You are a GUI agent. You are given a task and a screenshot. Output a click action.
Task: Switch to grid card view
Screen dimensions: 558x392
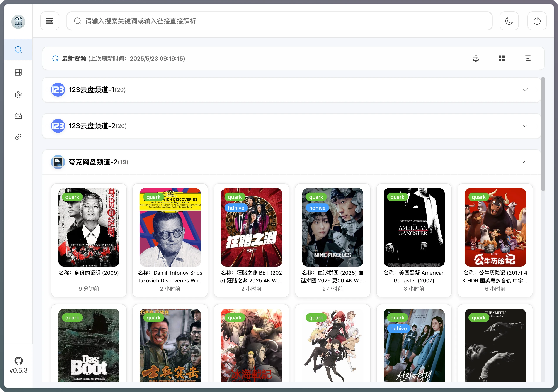pos(502,58)
